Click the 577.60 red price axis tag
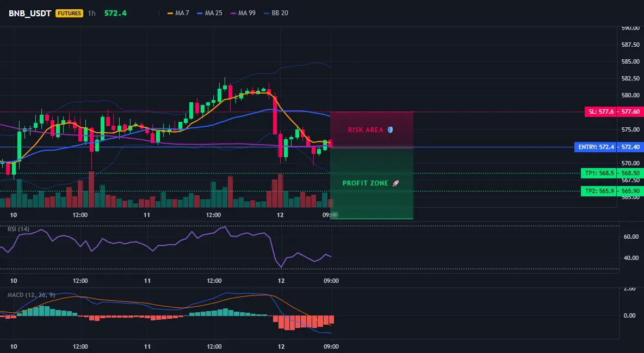 coord(630,112)
